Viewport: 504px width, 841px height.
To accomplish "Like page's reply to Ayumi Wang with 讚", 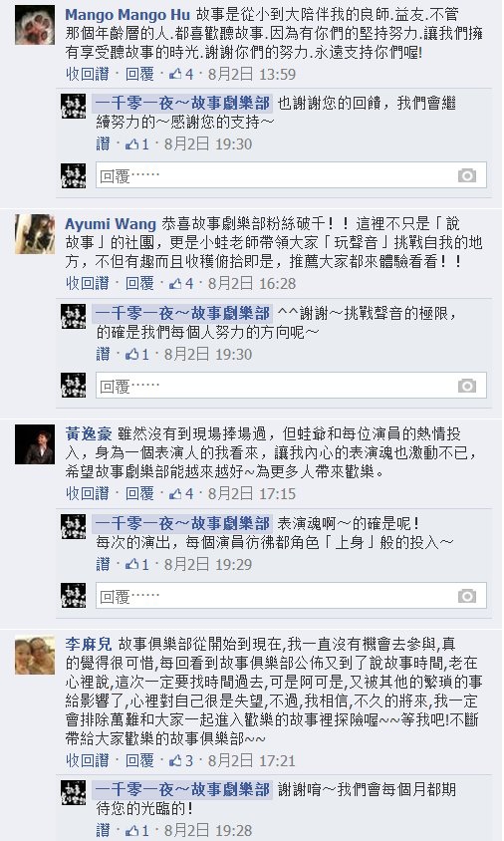I will click(x=103, y=354).
